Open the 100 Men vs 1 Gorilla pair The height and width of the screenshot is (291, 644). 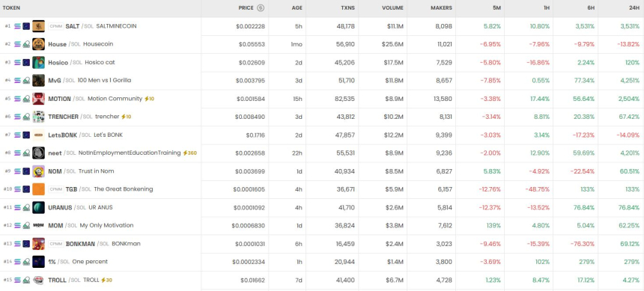click(x=90, y=81)
